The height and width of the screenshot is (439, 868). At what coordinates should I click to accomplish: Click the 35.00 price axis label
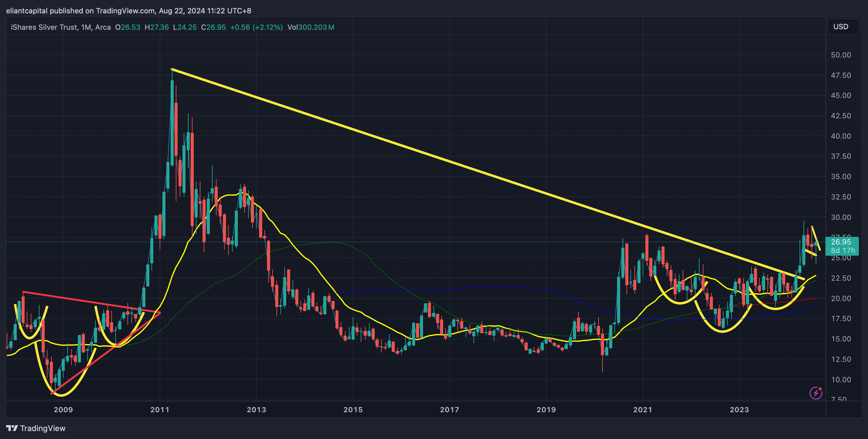(841, 177)
